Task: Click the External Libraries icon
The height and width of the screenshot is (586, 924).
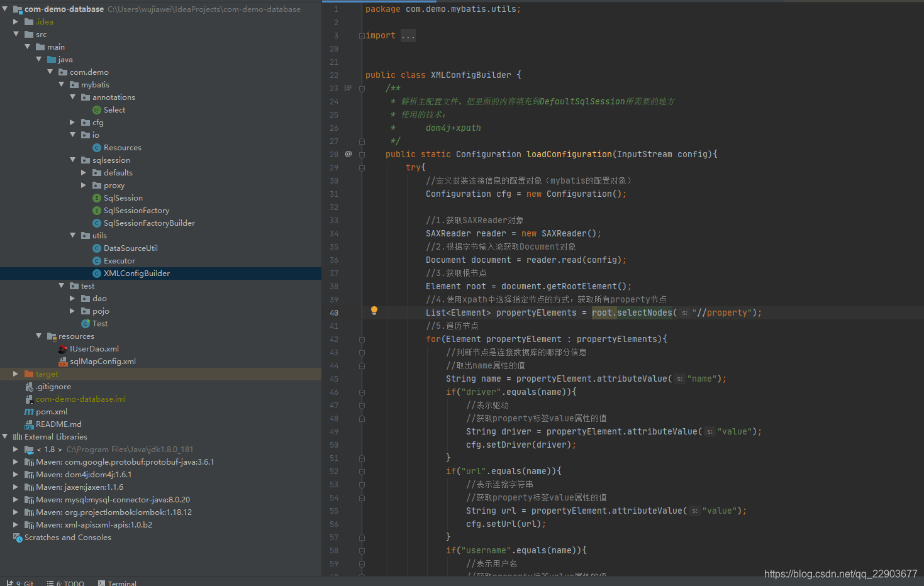Action: tap(18, 437)
